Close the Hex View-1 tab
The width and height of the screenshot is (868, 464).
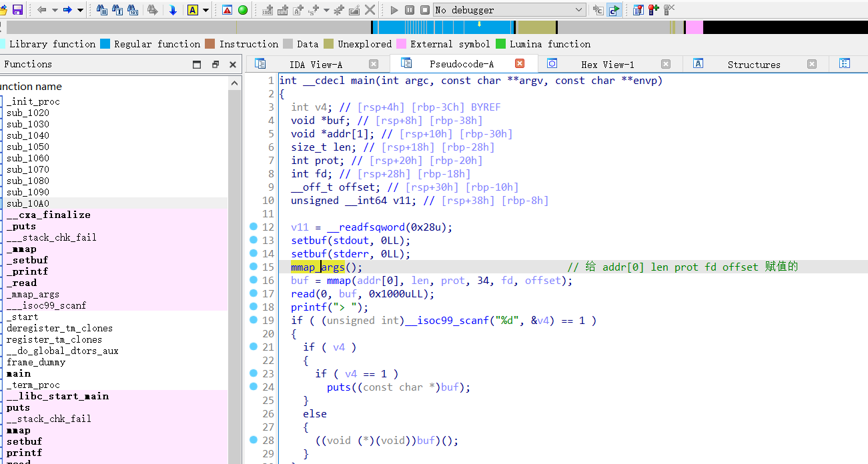coord(666,64)
